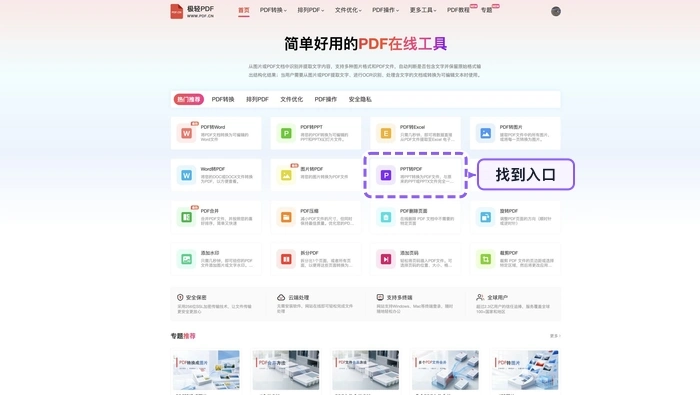700x395 pixels.
Task: Click the 图片转PDF card title
Action: coord(312,169)
